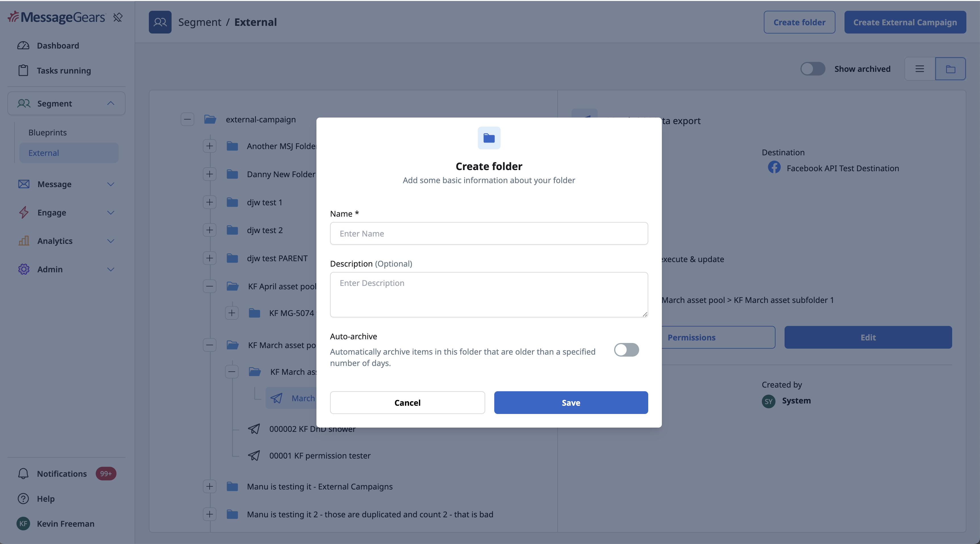Click Save in Create folder dialog
This screenshot has width=980, height=544.
pyautogui.click(x=571, y=403)
